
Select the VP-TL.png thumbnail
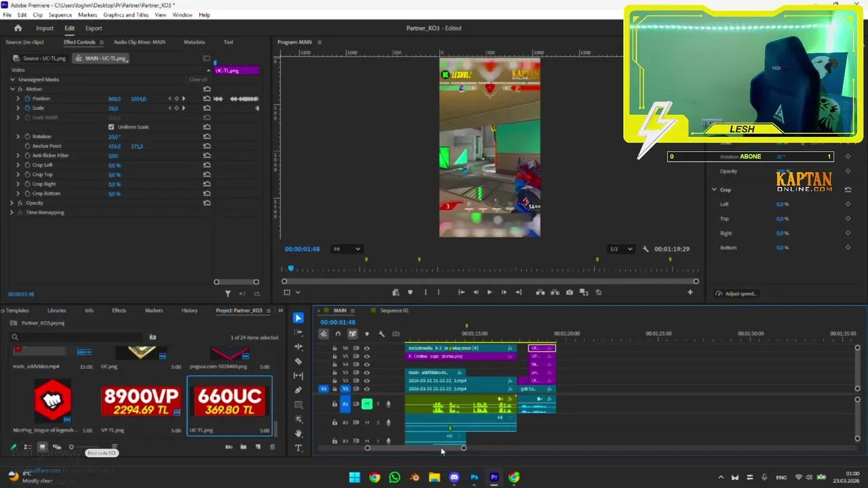pyautogui.click(x=141, y=401)
